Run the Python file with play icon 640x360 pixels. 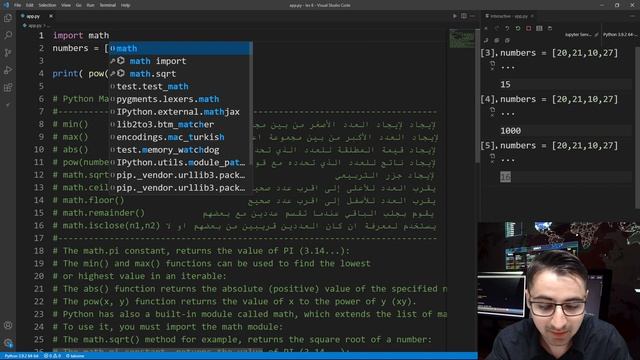pyautogui.click(x=455, y=16)
